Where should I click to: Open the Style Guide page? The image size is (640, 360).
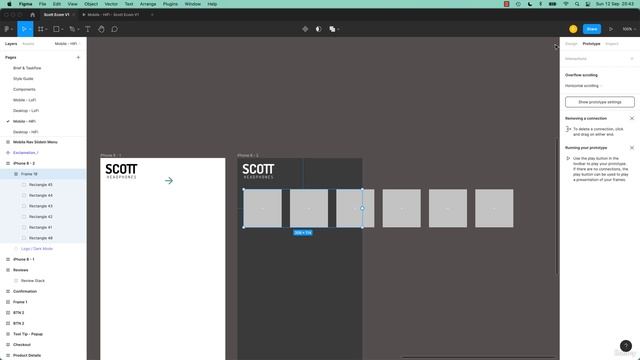(x=23, y=79)
